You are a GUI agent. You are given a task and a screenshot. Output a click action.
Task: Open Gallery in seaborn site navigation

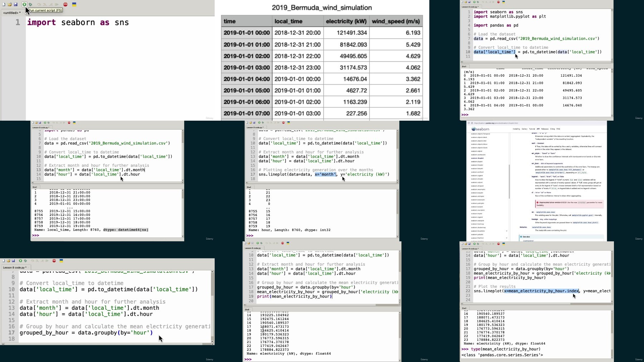(x=525, y=129)
